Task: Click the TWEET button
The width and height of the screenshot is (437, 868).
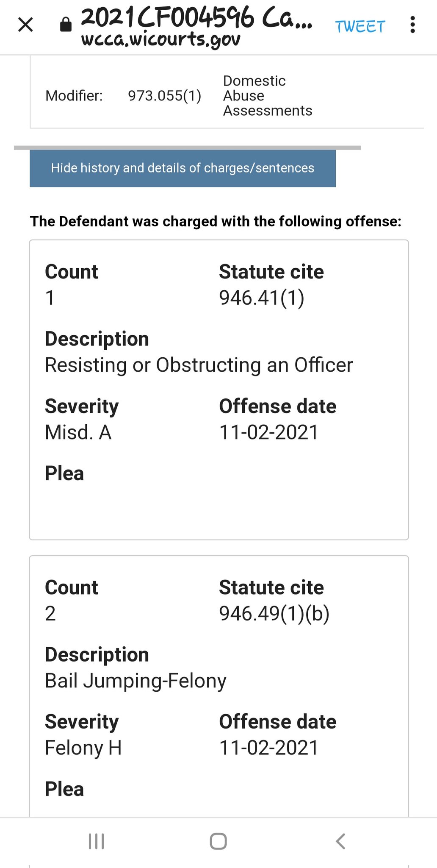Action: [x=360, y=27]
